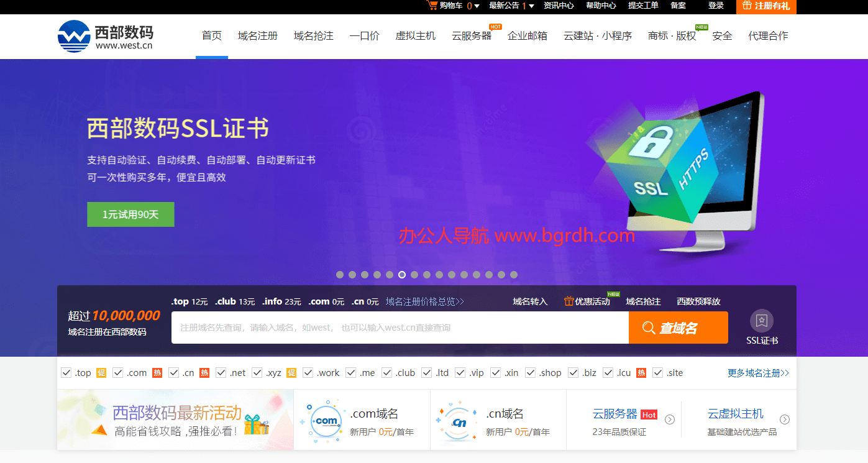
Task: Open the 代理合作 nav menu
Action: click(x=769, y=36)
